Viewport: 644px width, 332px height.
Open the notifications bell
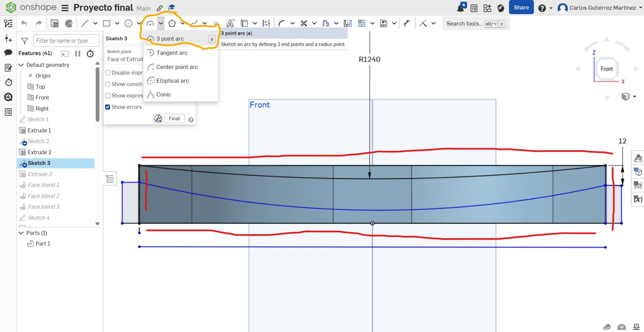(461, 8)
